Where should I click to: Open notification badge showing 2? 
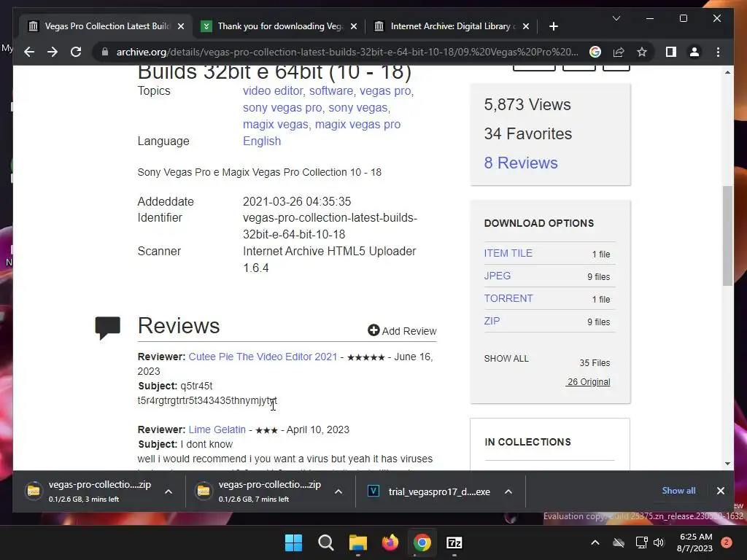pyautogui.click(x=727, y=542)
